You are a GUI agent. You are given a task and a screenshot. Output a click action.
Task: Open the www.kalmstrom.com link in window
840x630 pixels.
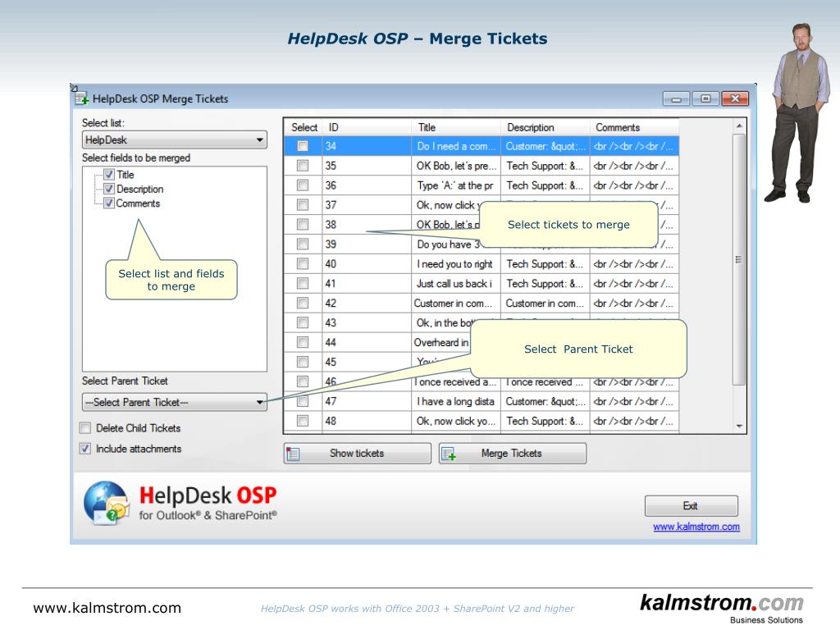pos(696,527)
